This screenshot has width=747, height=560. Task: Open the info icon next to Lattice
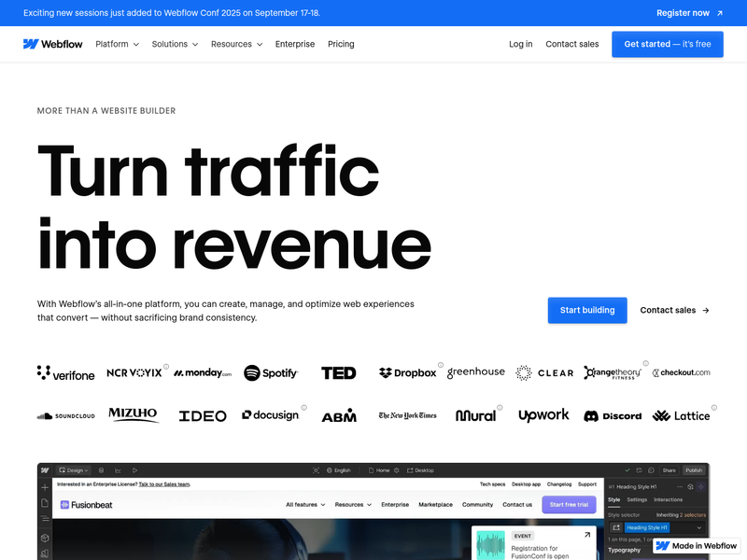pos(714,408)
